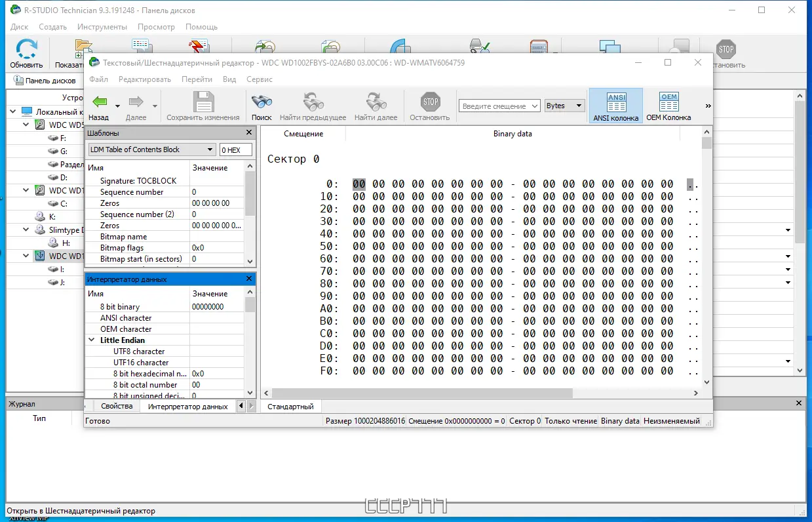Open dropdown arrow next to Далее
This screenshot has height=522, width=812.
(155, 106)
